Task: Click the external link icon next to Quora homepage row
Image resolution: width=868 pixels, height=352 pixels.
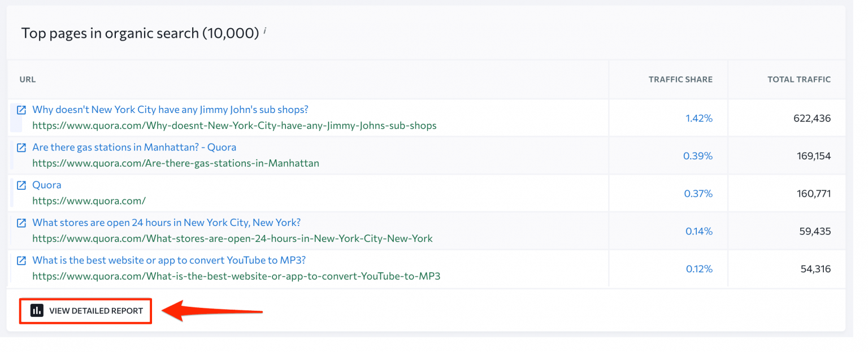Action: pos(21,185)
